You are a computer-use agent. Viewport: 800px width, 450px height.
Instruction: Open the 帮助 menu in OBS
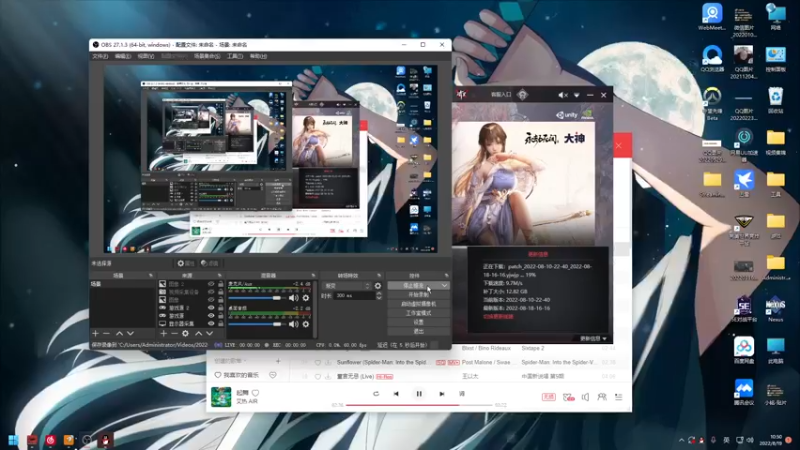click(x=258, y=56)
